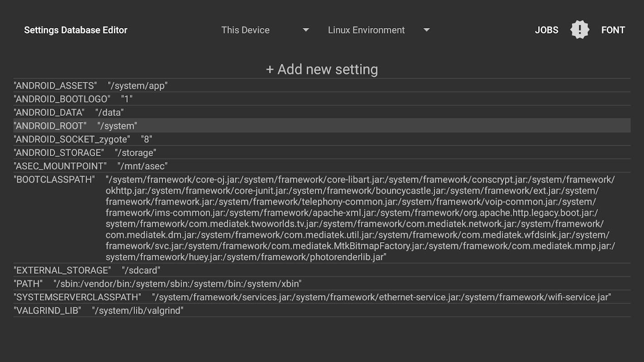Click Add new setting
Viewport: 644px width, 362px height.
(322, 69)
